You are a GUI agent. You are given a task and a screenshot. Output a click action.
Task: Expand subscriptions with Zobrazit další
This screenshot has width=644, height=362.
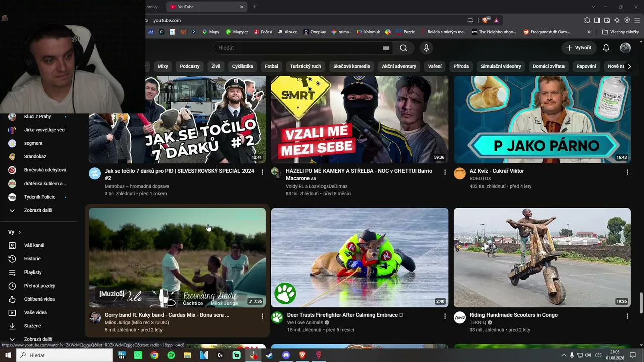(38, 210)
